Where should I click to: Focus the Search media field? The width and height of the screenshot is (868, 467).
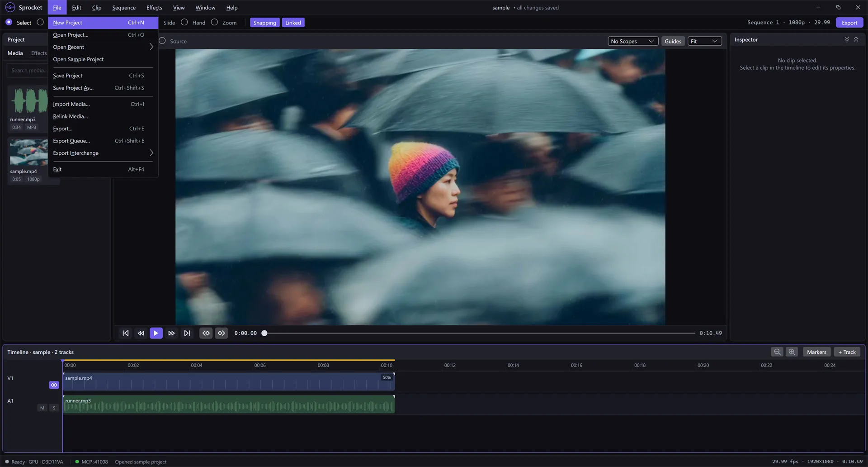point(27,70)
